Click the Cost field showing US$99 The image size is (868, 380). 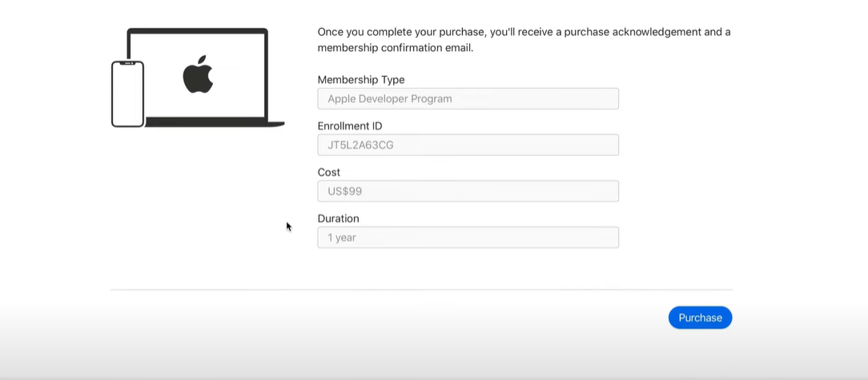pyautogui.click(x=468, y=191)
